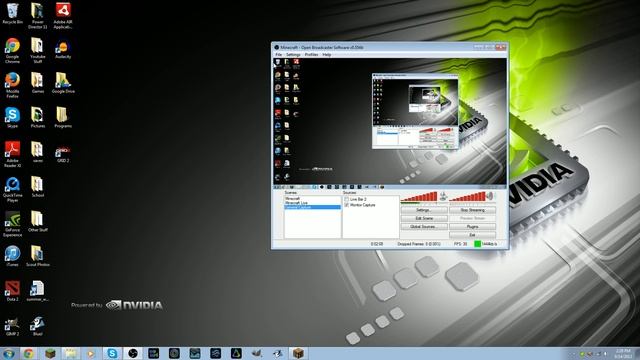Select the highlighted capture scene in Scenes list

point(312,207)
